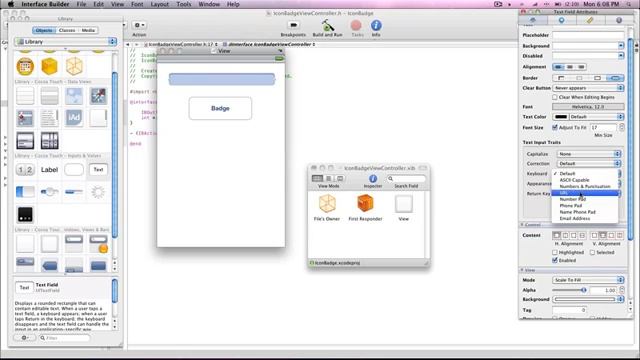Screen dimensions: 640x360
Task: Select the Text Field object in Library
Action: point(98,170)
